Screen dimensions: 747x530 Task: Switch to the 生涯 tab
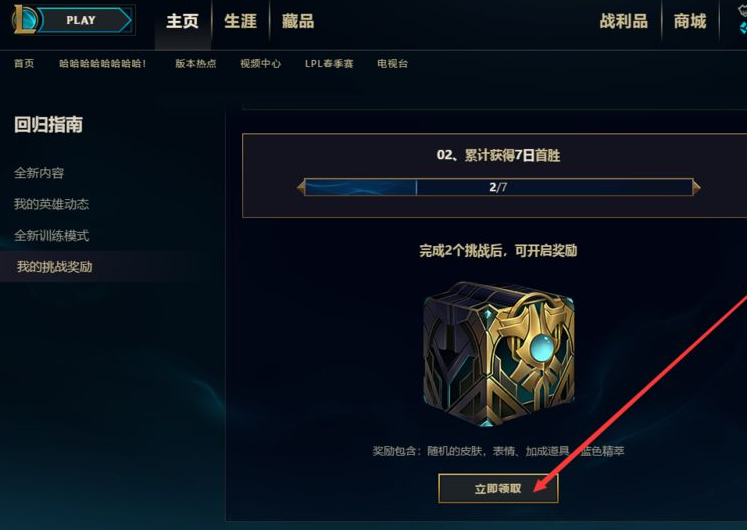point(240,21)
